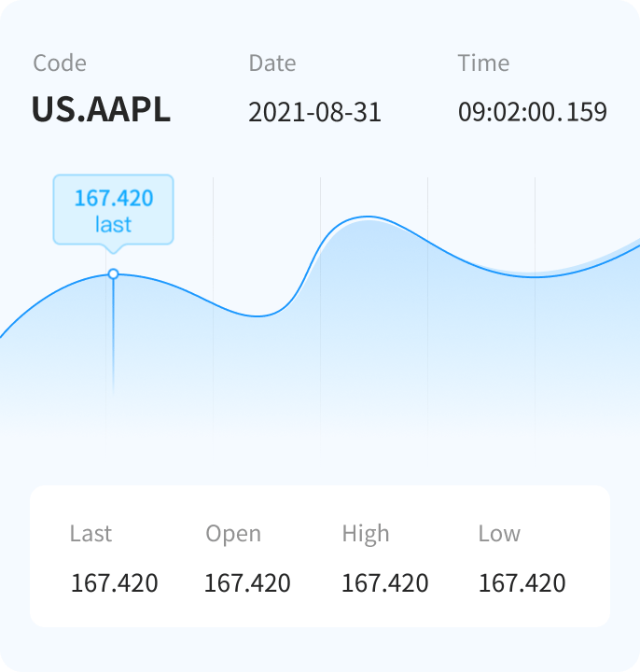The image size is (640, 672).
Task: Click the Time label
Action: (483, 63)
